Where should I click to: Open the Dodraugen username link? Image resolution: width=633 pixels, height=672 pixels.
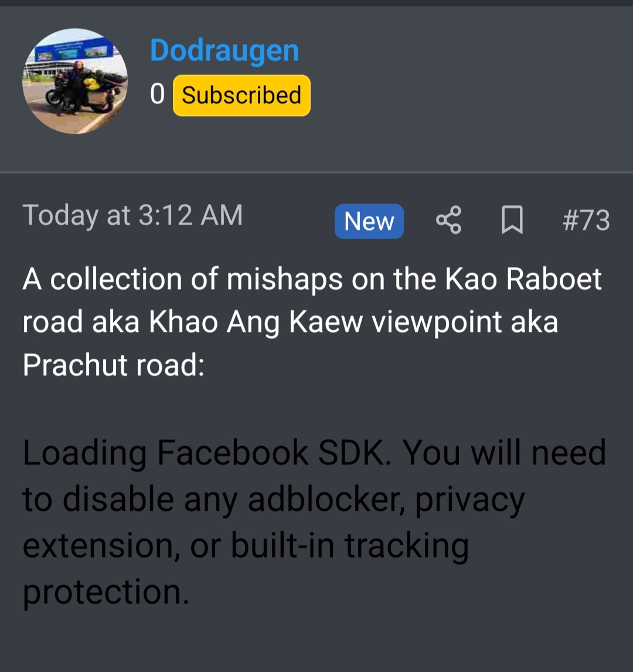pyautogui.click(x=224, y=50)
